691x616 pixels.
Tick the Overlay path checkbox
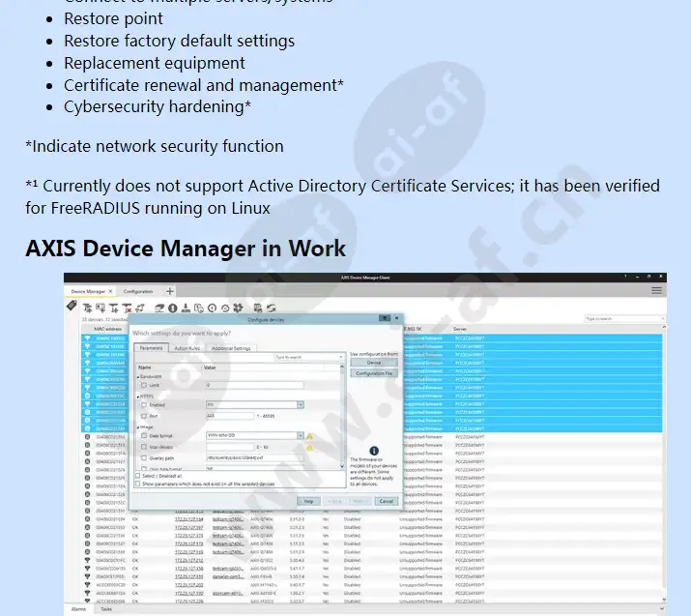144,458
